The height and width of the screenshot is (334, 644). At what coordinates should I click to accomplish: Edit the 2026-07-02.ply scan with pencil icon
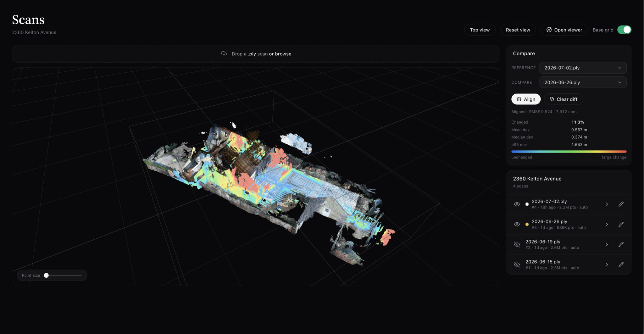pos(621,204)
